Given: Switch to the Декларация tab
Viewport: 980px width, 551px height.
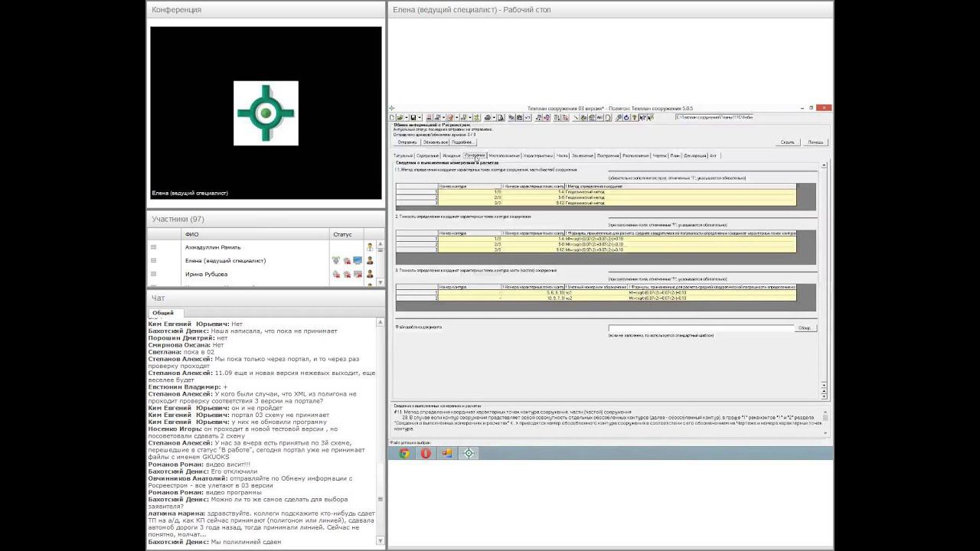Looking at the screenshot, I should (x=695, y=155).
